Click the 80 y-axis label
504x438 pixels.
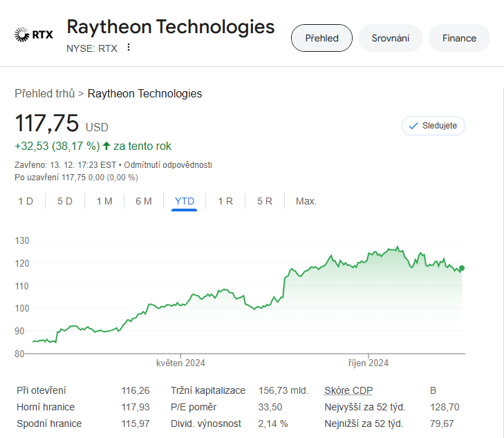tap(19, 354)
